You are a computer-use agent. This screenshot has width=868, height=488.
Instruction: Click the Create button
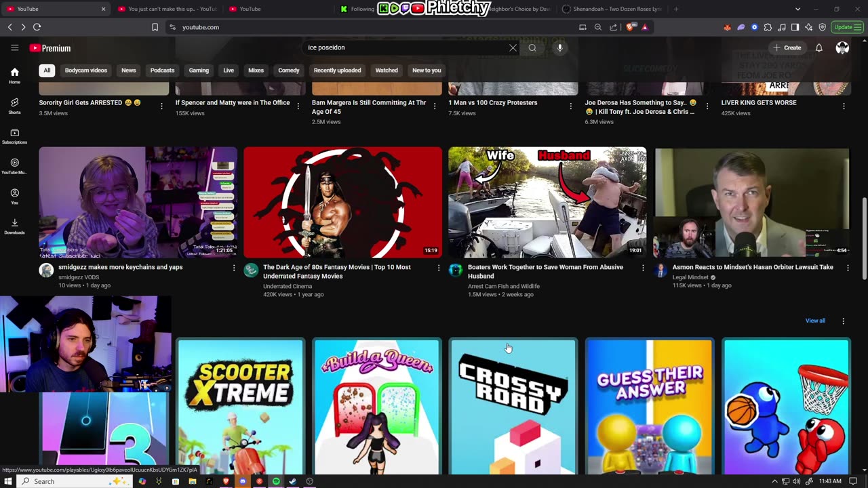(787, 47)
